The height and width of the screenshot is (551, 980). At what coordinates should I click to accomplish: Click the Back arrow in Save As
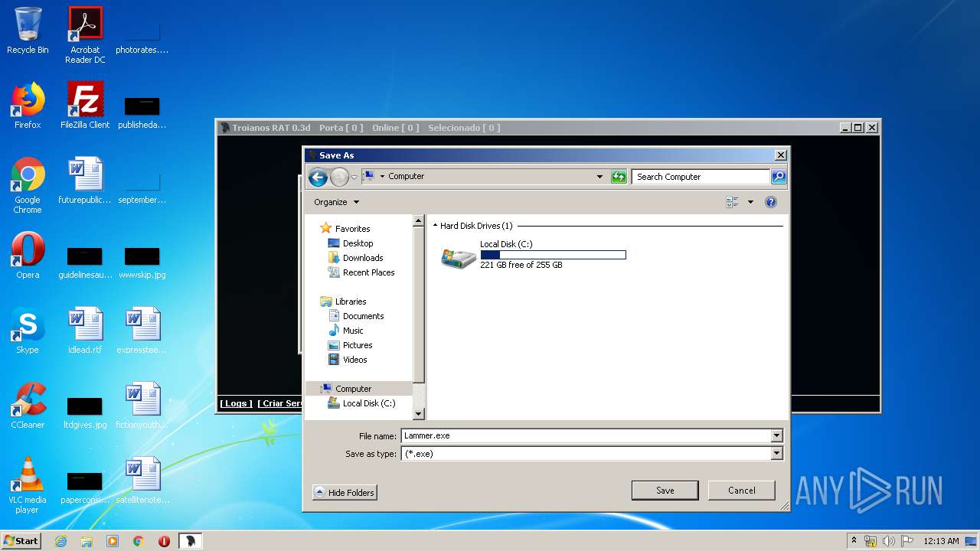[x=318, y=178]
